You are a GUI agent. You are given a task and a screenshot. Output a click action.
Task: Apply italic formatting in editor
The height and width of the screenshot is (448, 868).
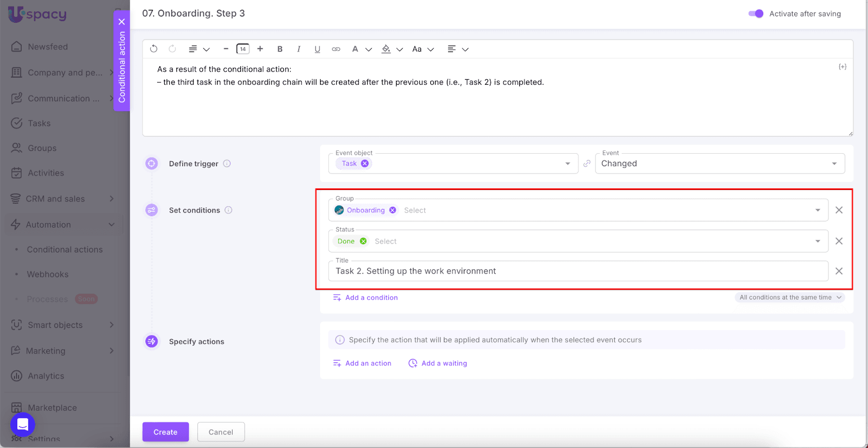click(298, 49)
